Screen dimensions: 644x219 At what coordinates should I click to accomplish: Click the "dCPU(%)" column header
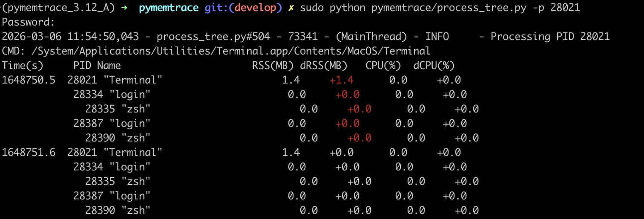pyautogui.click(x=434, y=66)
